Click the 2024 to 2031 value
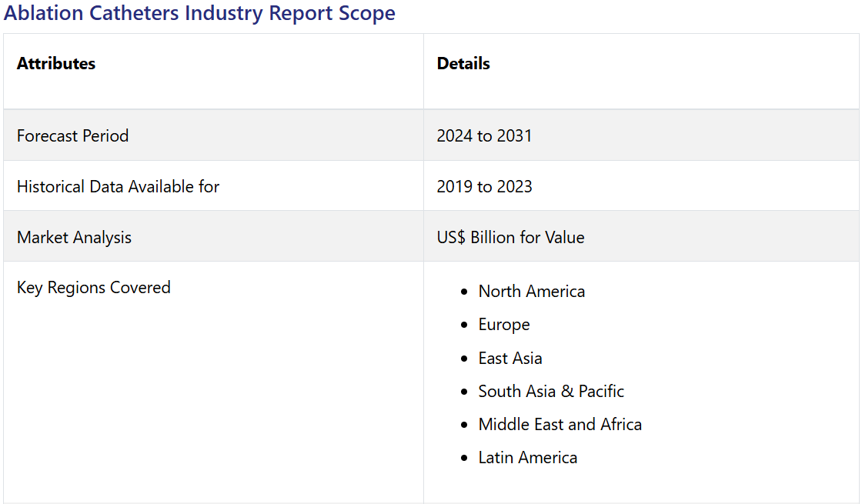Viewport: 862px width, 504px height. tap(484, 136)
